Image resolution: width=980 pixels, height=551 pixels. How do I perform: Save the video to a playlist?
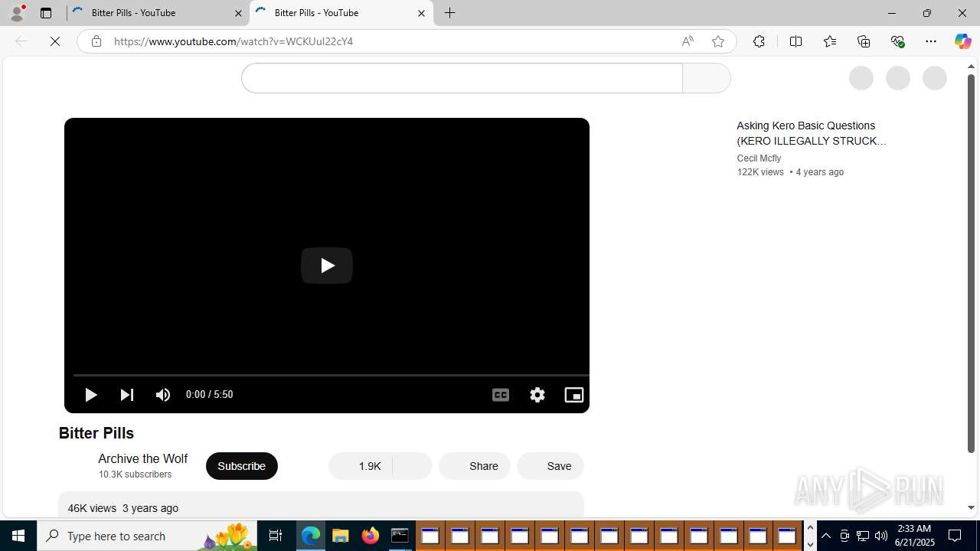click(550, 466)
